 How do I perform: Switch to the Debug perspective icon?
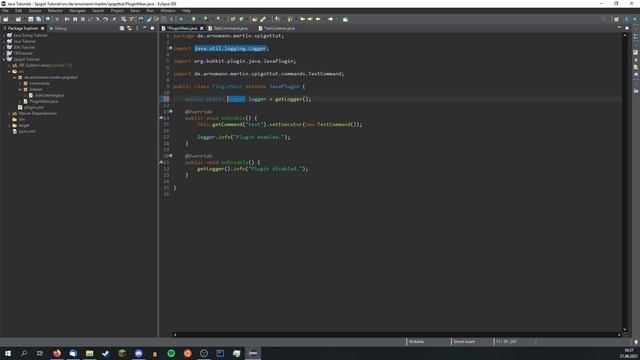pos(635,19)
